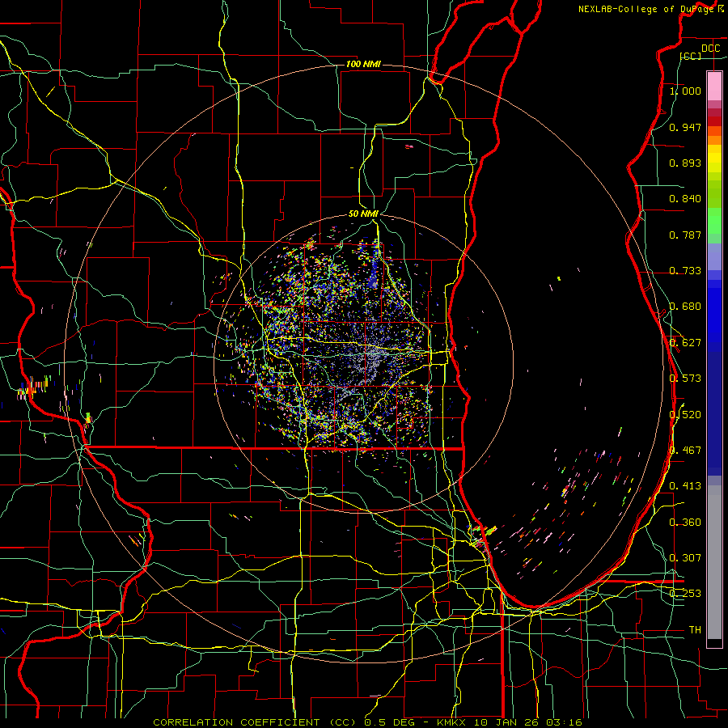
Task: Click the 0.520 scale value
Action: [685, 414]
